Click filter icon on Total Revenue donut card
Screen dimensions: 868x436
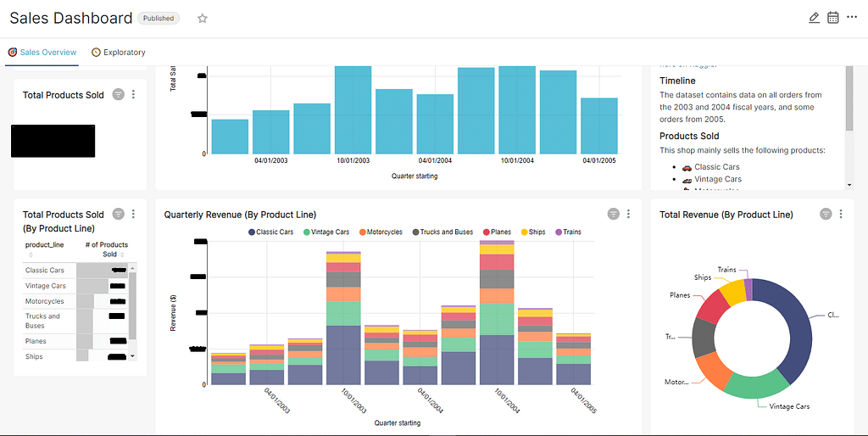826,214
